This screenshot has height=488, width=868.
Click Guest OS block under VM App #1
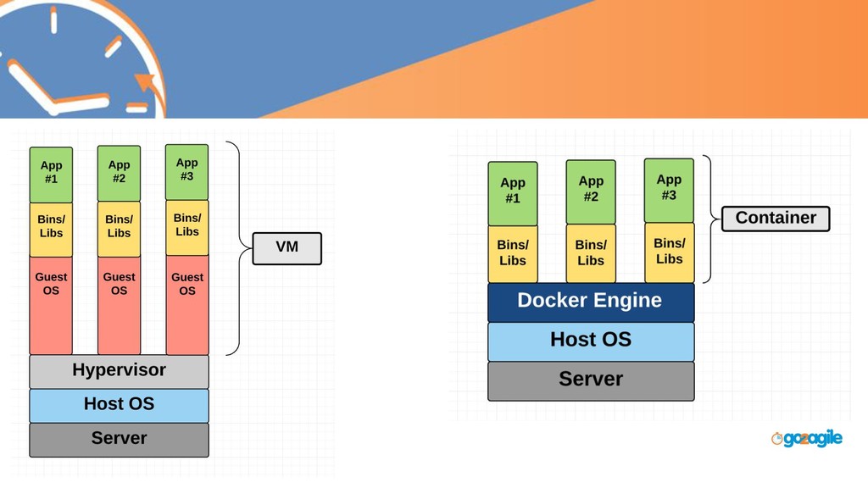[x=51, y=305]
